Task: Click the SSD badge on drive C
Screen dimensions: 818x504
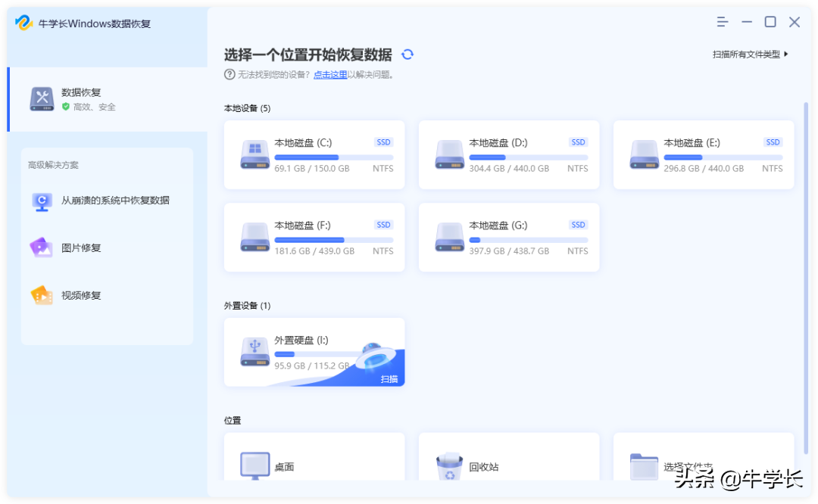Action: (382, 142)
